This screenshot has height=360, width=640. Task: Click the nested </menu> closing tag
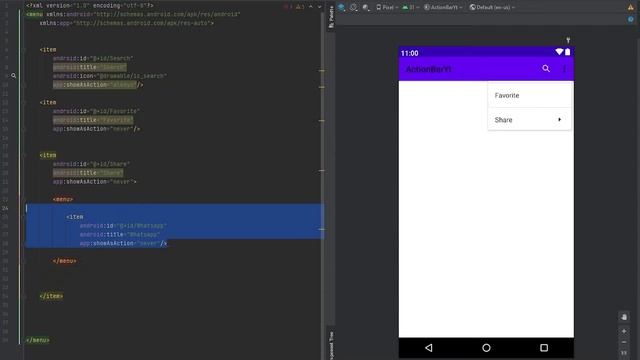pyautogui.click(x=64, y=261)
